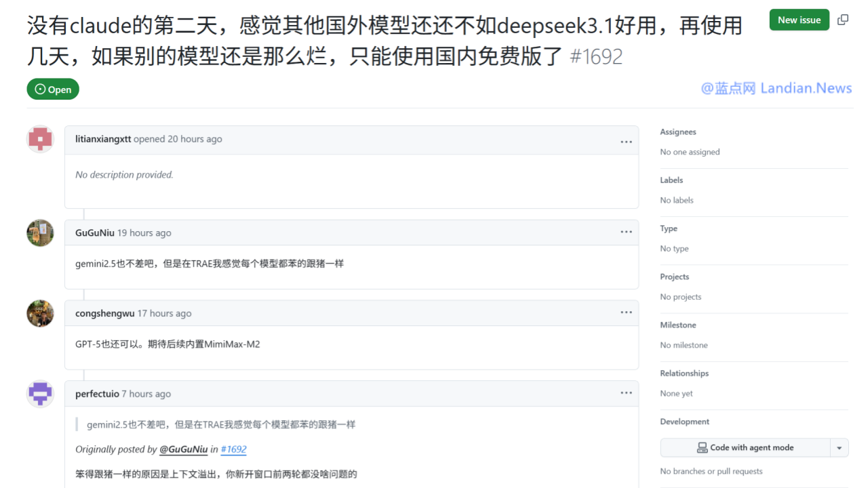
Task: Open the @GuGuNiu mention link
Action: click(x=183, y=449)
